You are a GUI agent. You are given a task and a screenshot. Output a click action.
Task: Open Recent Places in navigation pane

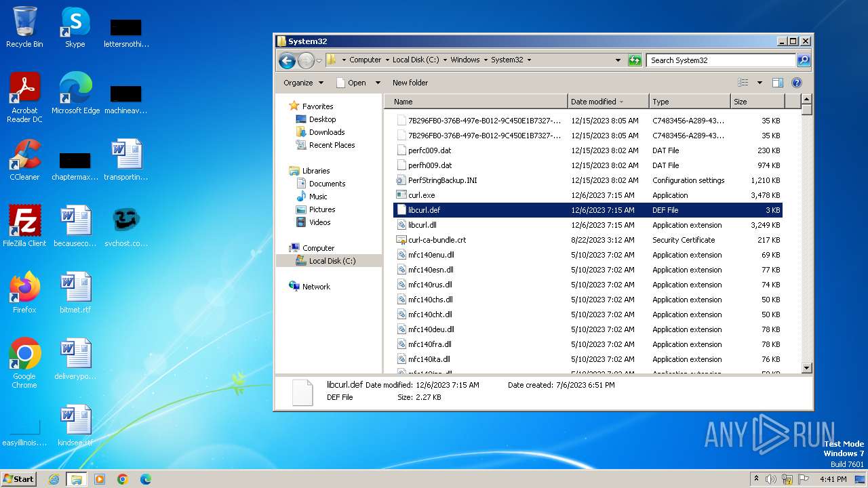pyautogui.click(x=332, y=145)
